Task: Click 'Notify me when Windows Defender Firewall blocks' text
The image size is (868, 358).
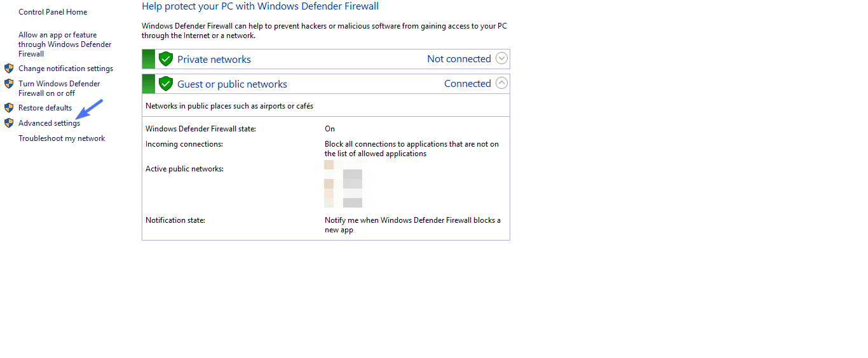Action: (x=412, y=225)
